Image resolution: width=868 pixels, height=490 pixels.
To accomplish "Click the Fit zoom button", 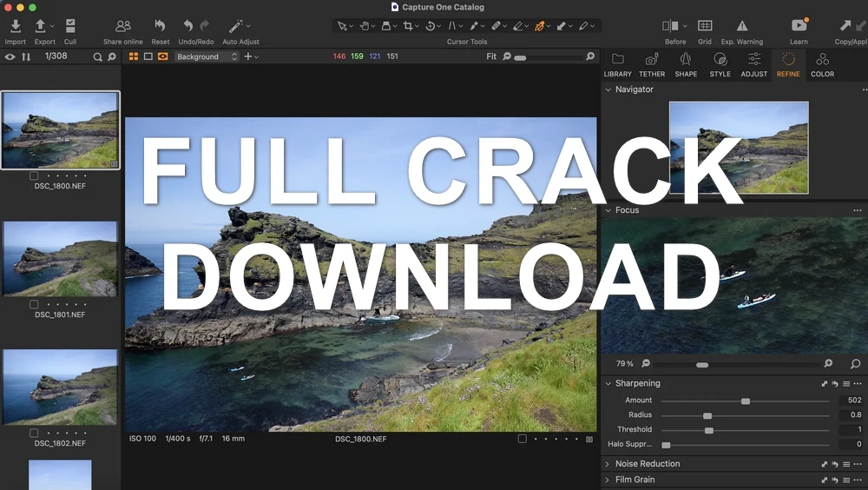I will point(491,56).
